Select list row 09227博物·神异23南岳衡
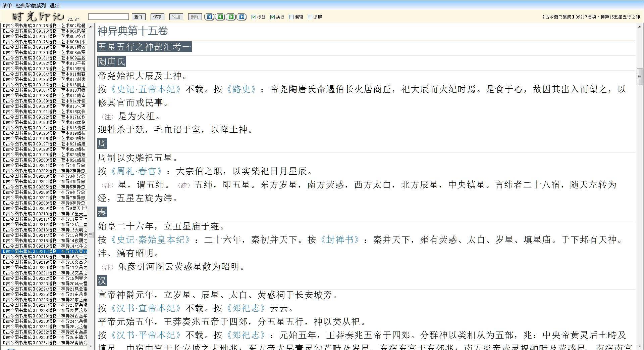644x350 pixels. (44, 305)
